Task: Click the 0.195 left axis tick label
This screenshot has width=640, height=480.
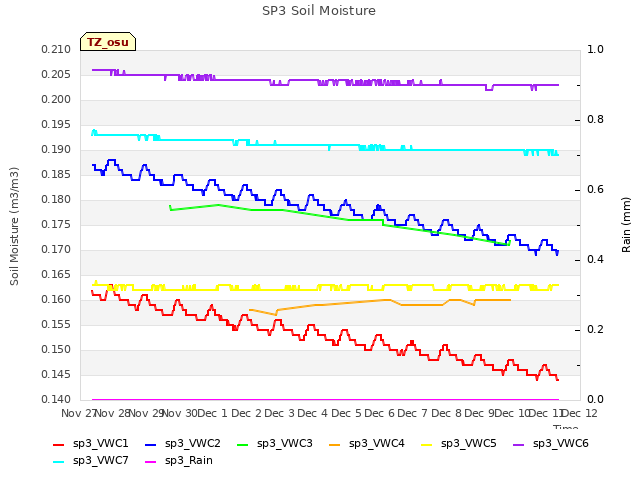Action: point(56,124)
